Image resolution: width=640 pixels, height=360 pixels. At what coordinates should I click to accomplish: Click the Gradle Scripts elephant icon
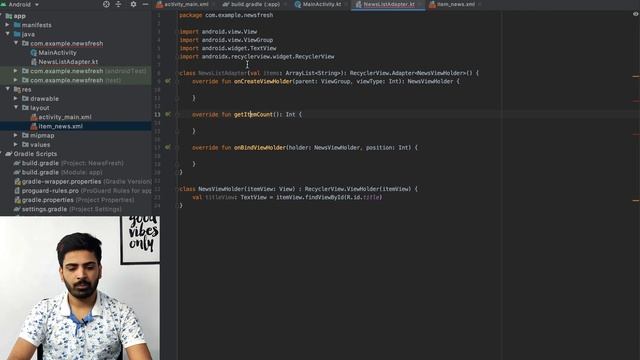point(9,154)
